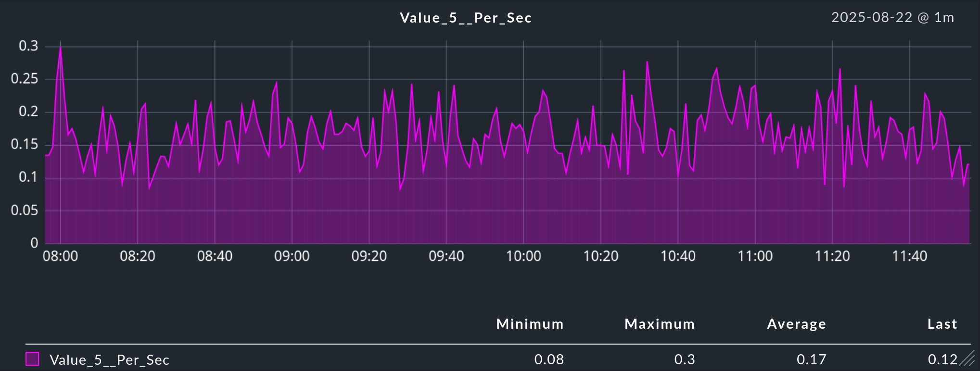Click the 0.3 y-axis label
The height and width of the screenshot is (371, 980).
coord(28,46)
